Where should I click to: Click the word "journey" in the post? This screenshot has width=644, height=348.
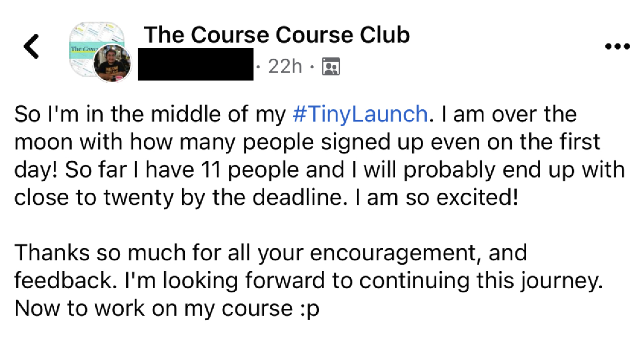(560, 280)
